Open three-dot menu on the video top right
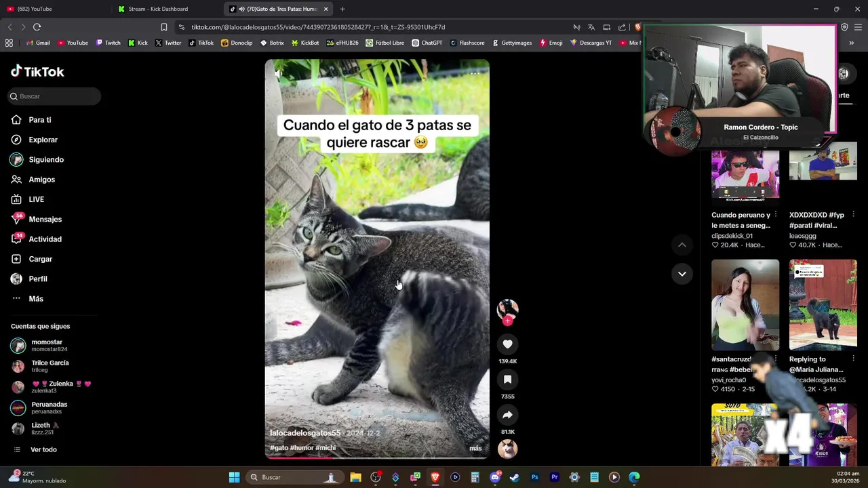The height and width of the screenshot is (488, 868). (x=475, y=73)
